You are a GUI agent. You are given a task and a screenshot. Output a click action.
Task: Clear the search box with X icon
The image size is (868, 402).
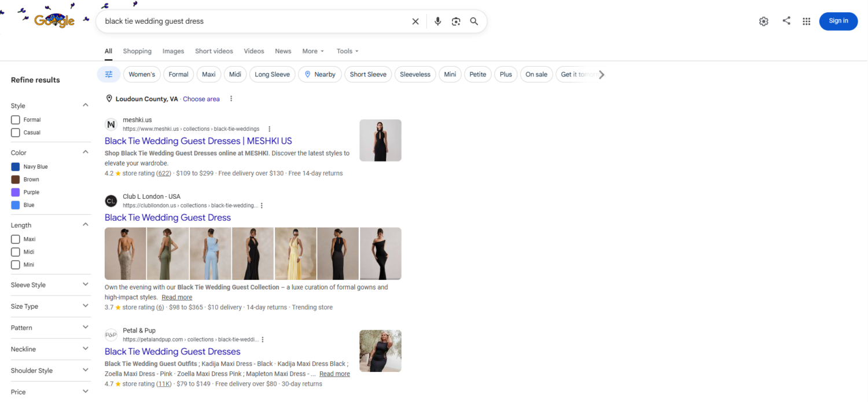click(x=415, y=21)
